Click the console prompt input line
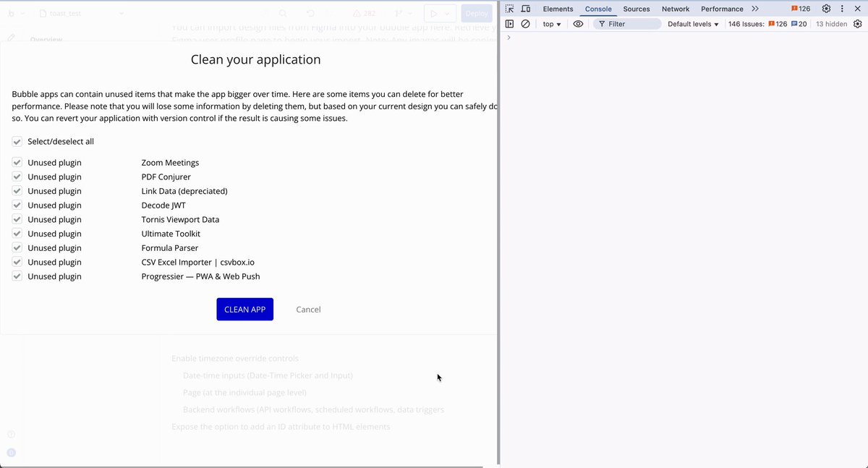868x468 pixels. (684, 38)
